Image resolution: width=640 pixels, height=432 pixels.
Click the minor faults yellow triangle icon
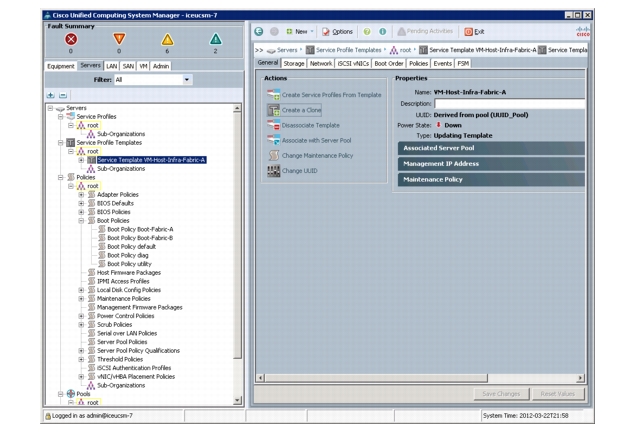tap(167, 40)
